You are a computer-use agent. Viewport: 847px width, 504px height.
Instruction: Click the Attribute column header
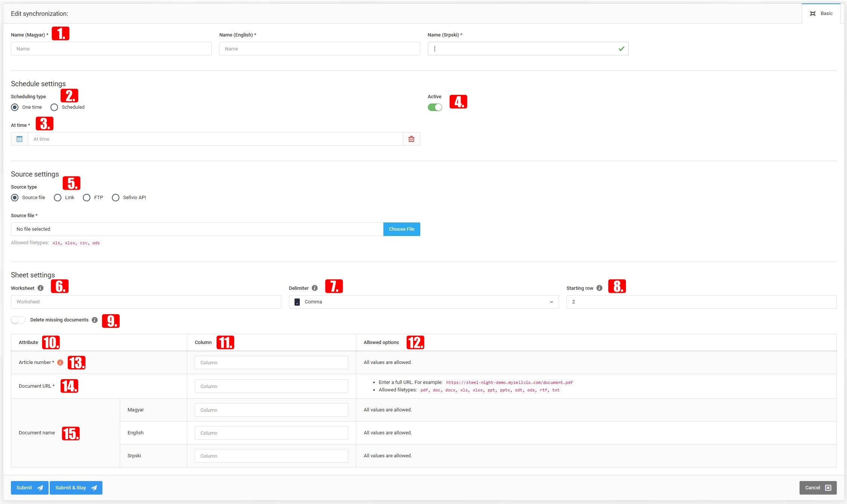pos(29,343)
